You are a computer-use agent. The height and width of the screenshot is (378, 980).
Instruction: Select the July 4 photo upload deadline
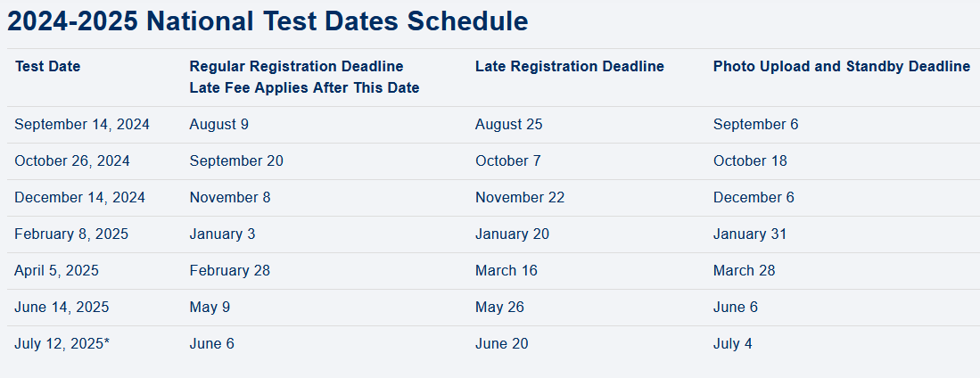[x=732, y=344]
